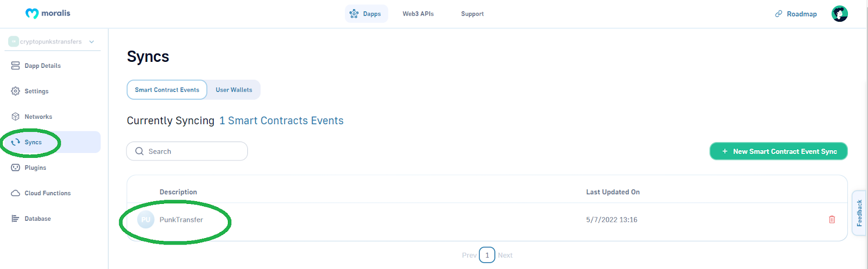Click the Syncs page heading
Viewport: 868px width, 269px height.
[148, 56]
